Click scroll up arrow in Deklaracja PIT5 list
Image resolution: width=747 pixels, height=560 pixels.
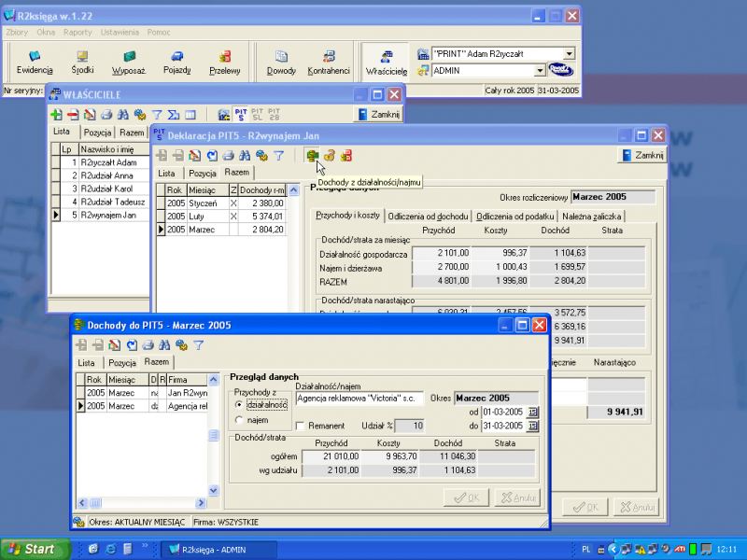[293, 190]
